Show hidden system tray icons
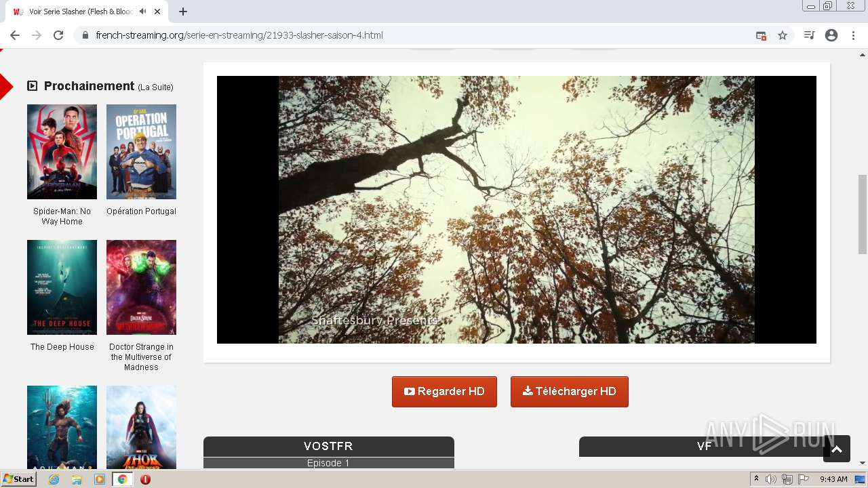 (756, 479)
